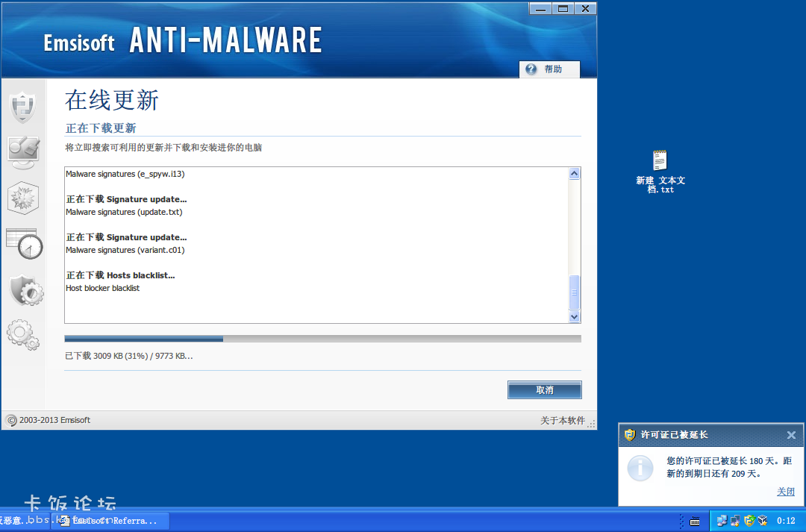Image resolution: width=806 pixels, height=532 pixels.
Task: Click the 'Host blocker blacklist' log line
Action: point(102,288)
